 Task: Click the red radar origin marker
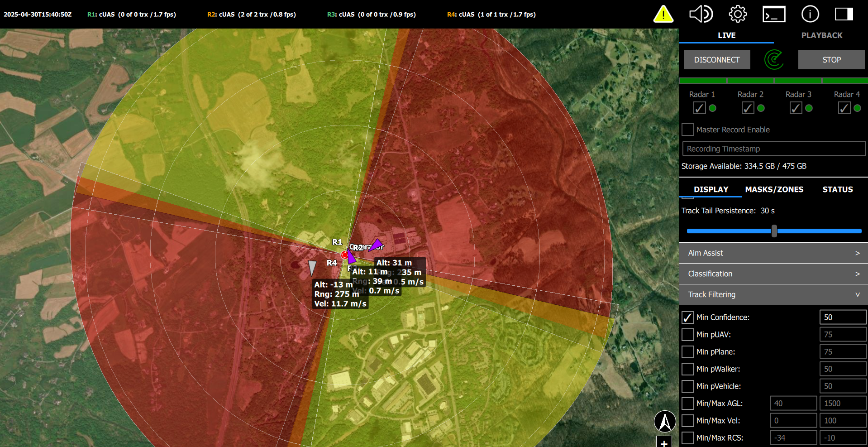[344, 255]
